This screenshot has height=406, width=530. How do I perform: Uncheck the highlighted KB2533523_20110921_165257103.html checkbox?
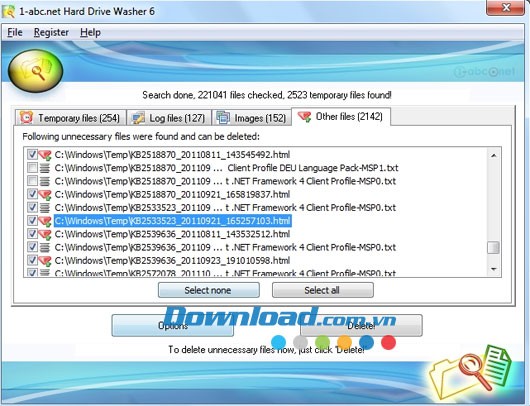[x=32, y=220]
